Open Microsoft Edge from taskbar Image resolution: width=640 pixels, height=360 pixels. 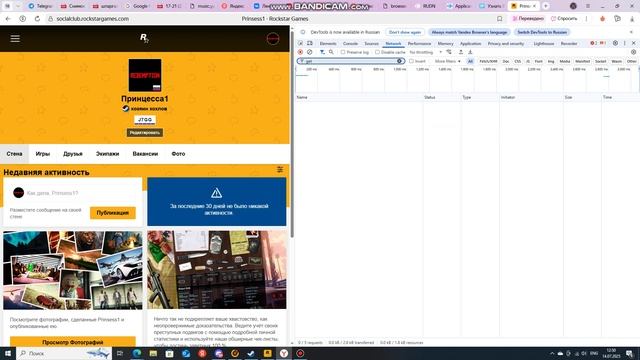coord(137,353)
